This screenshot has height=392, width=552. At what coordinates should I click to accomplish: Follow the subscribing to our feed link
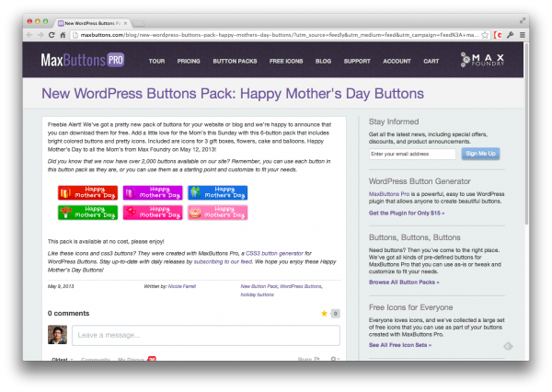tap(223, 261)
